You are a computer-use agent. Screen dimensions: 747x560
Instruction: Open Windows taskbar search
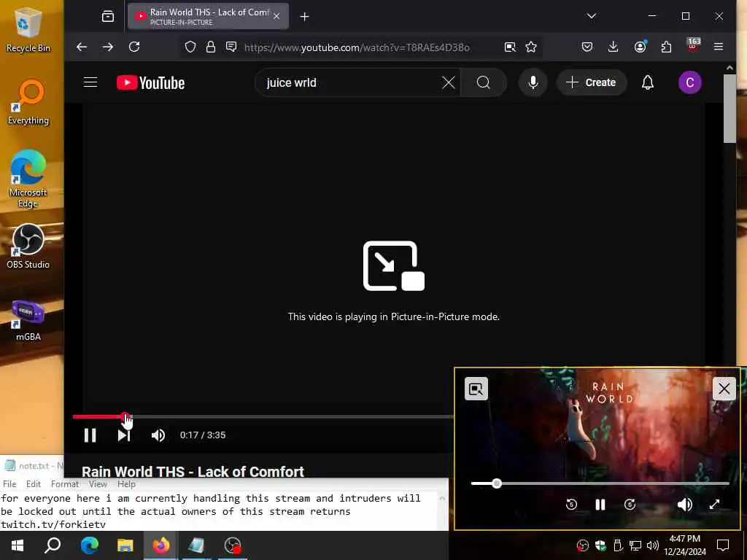click(x=53, y=545)
